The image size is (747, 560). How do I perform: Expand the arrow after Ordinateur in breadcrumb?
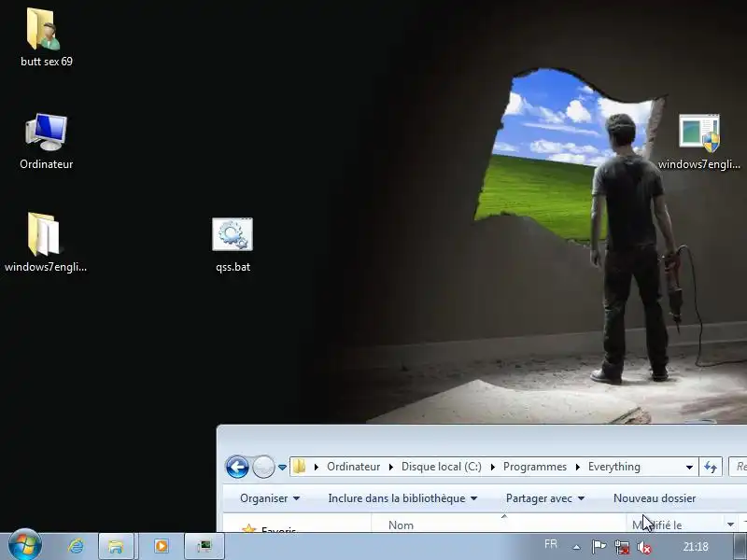click(x=390, y=468)
